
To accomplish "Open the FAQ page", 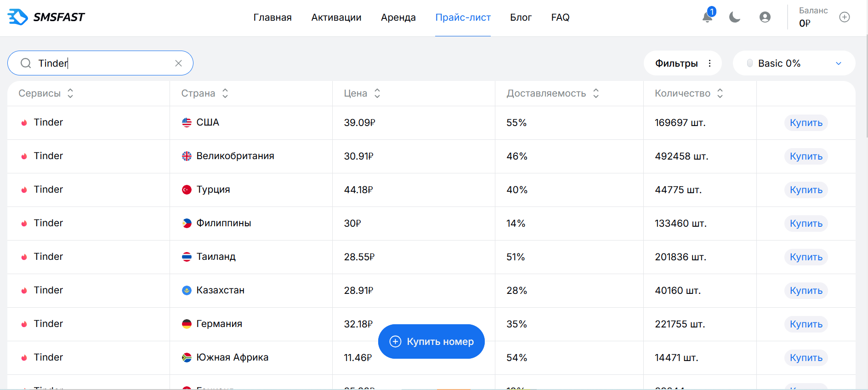I will click(561, 17).
